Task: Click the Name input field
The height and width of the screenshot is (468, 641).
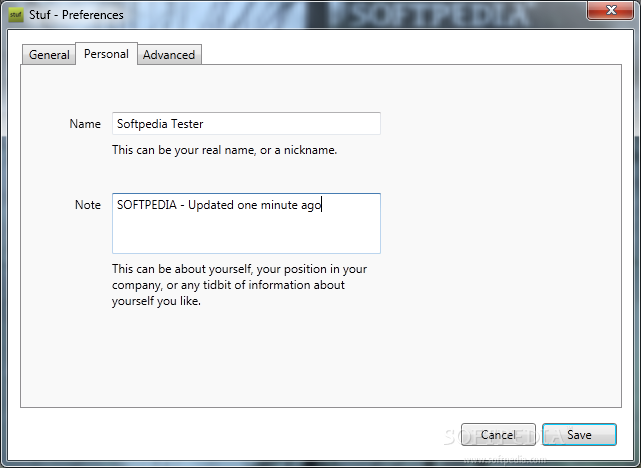Action: click(246, 123)
